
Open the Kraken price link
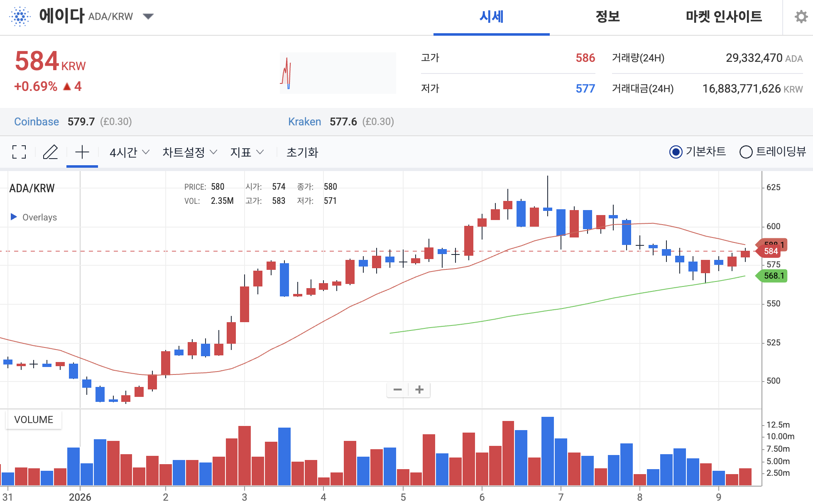pyautogui.click(x=304, y=121)
